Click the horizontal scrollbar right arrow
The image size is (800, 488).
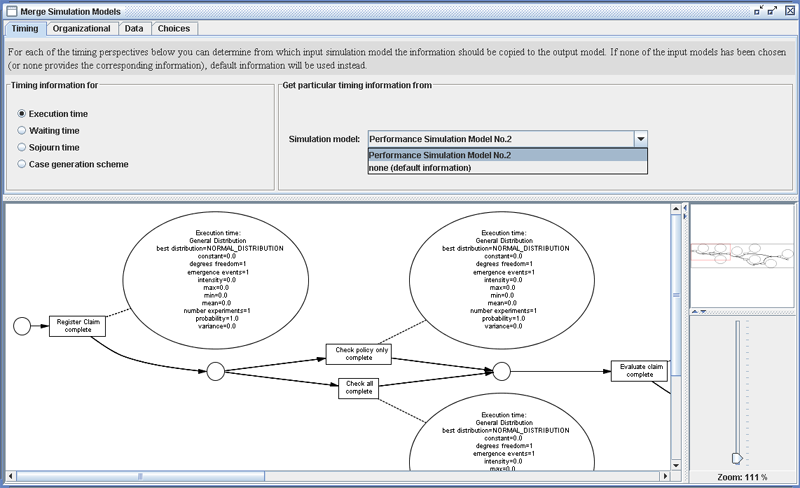coord(665,476)
